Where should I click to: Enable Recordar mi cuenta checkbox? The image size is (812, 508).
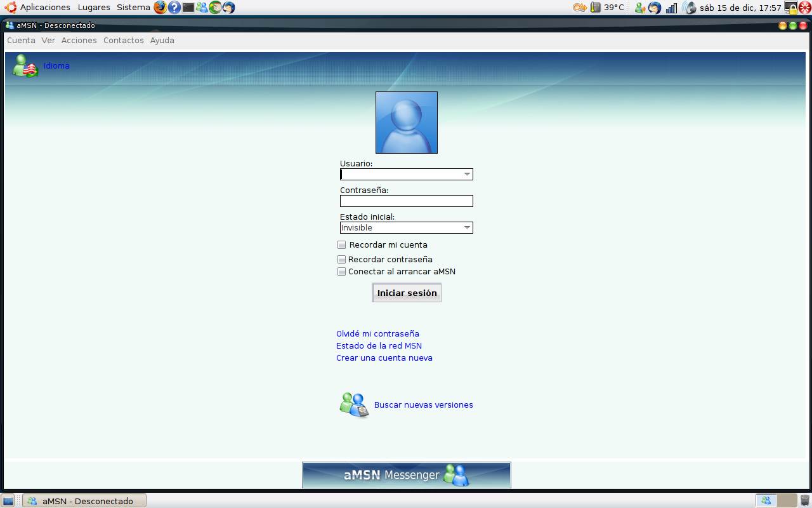pyautogui.click(x=342, y=245)
